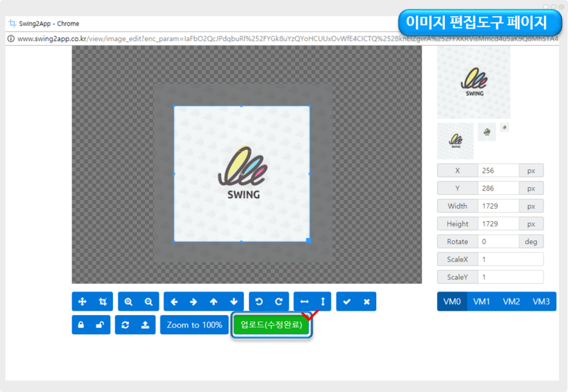This screenshot has width=568, height=392.
Task: Unlock the crop box
Action: point(100,325)
